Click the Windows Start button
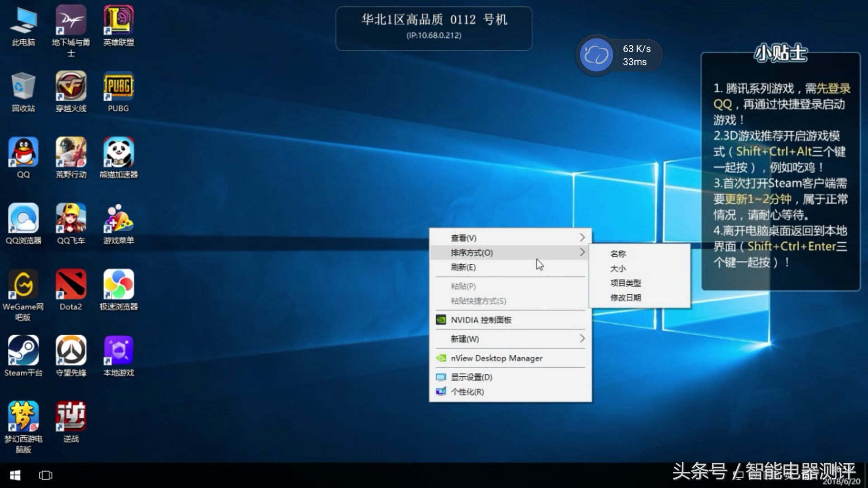868x488 pixels. tap(15, 475)
